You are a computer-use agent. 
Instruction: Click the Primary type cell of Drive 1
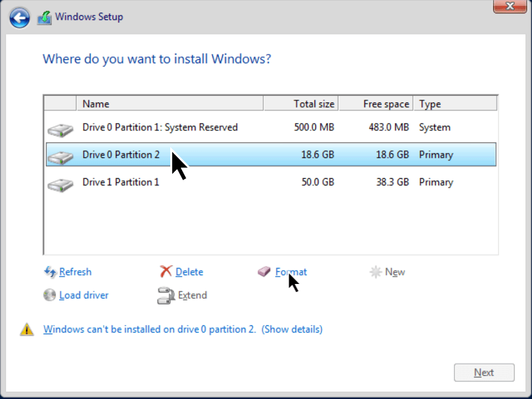(436, 182)
